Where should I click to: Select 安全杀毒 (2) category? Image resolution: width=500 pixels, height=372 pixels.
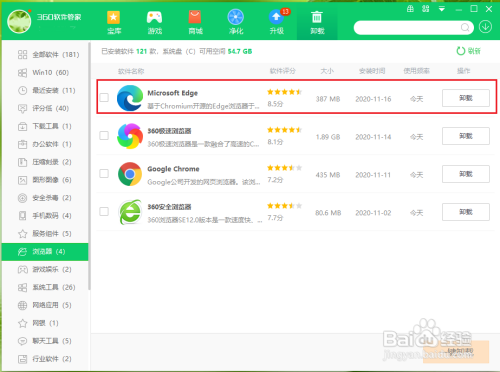coord(45,198)
